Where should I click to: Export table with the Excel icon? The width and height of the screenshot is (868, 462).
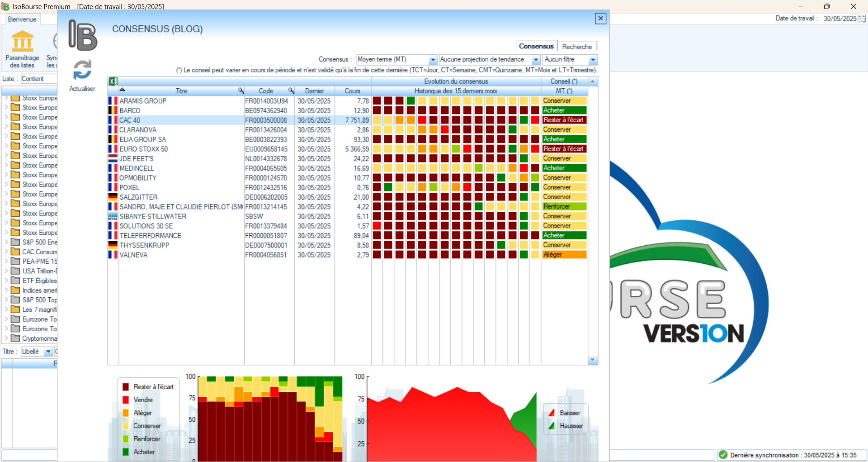[113, 81]
